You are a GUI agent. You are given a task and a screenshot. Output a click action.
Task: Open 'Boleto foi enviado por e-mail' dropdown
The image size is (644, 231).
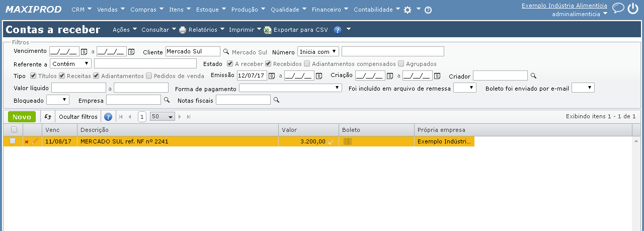tap(583, 88)
